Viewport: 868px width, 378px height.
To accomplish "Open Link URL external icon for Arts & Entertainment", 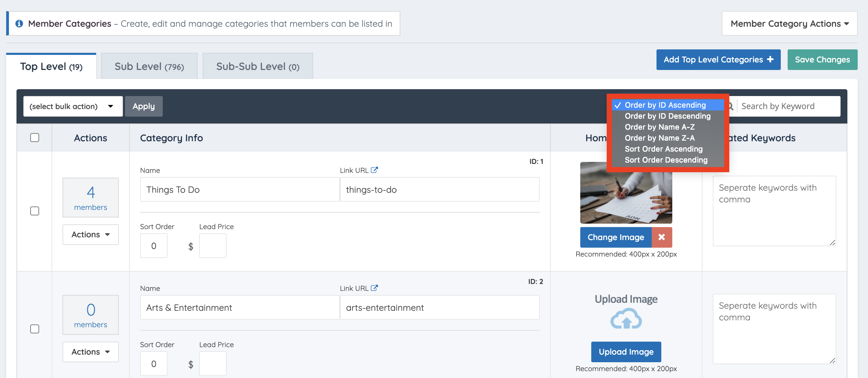I will coord(374,288).
